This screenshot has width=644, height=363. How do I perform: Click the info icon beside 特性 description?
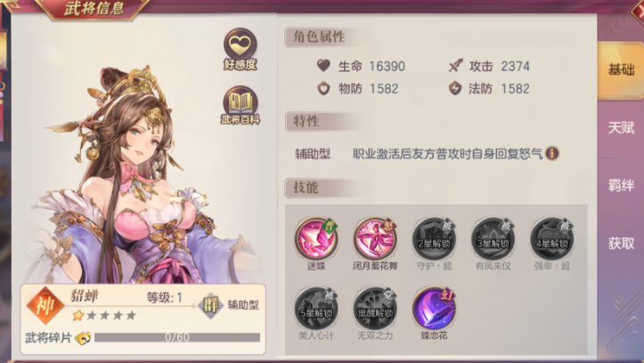tap(552, 153)
